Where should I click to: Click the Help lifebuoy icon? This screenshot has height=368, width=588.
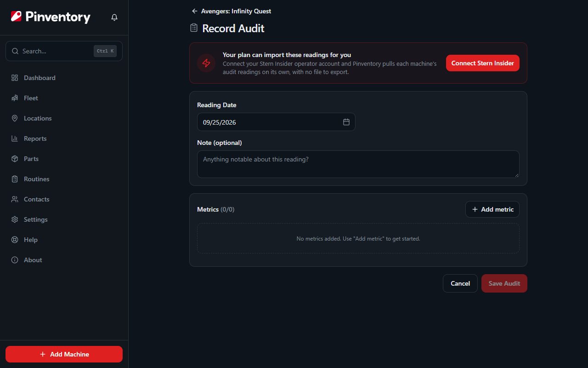[x=15, y=240]
